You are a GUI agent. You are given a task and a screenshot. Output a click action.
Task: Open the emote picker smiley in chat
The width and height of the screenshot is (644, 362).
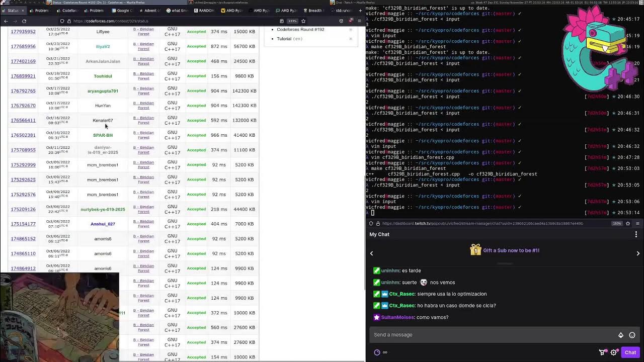(x=632, y=335)
